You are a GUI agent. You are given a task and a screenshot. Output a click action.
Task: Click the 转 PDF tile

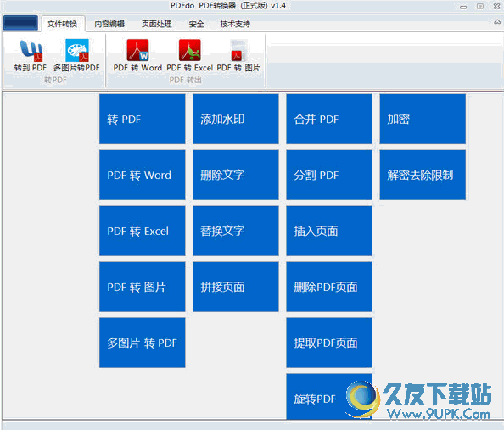click(142, 119)
